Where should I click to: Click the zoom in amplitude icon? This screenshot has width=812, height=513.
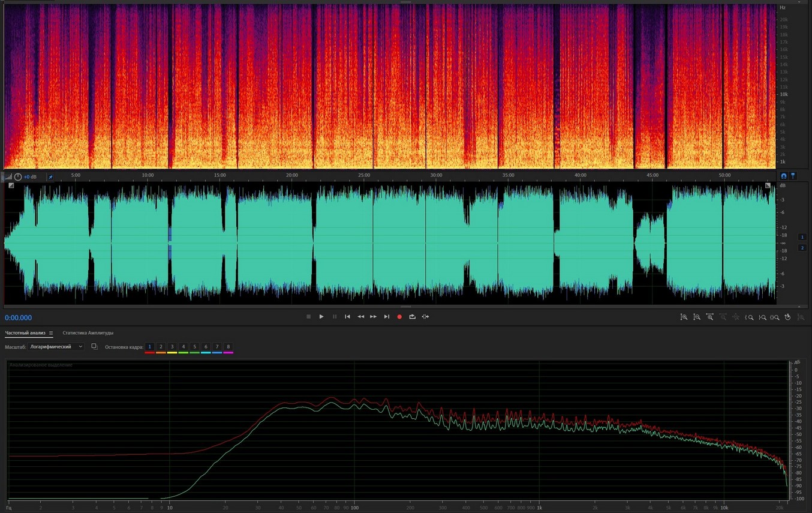(x=684, y=317)
